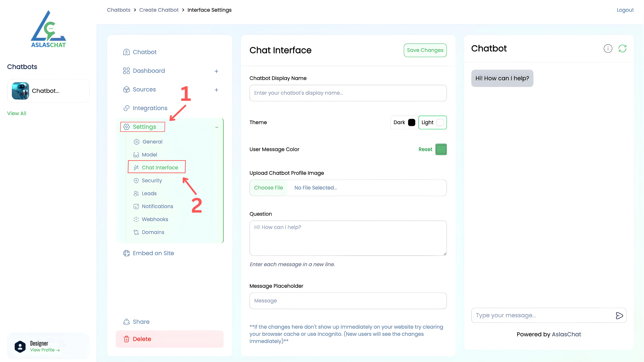644x362 pixels.
Task: Open the Webhooks settings page
Action: [155, 219]
